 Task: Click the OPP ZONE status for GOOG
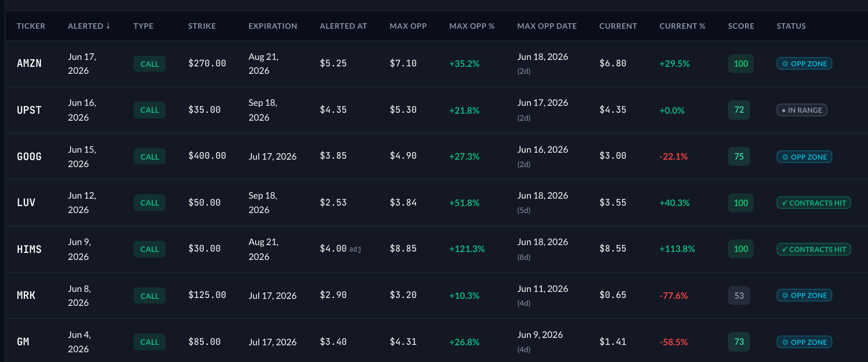click(804, 157)
